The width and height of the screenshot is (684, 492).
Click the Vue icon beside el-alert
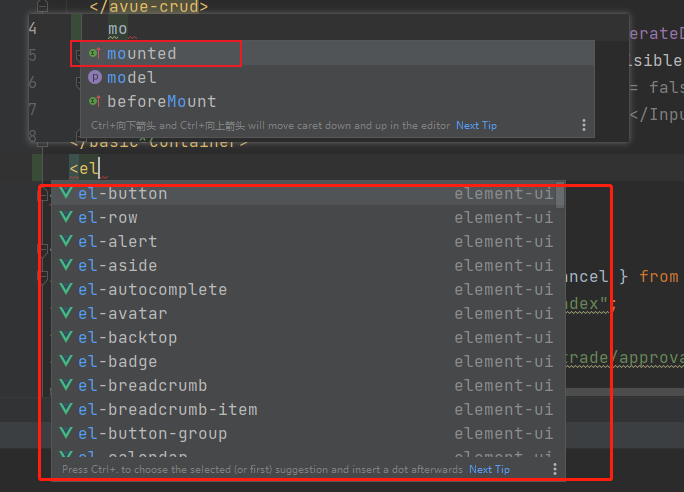(x=66, y=241)
